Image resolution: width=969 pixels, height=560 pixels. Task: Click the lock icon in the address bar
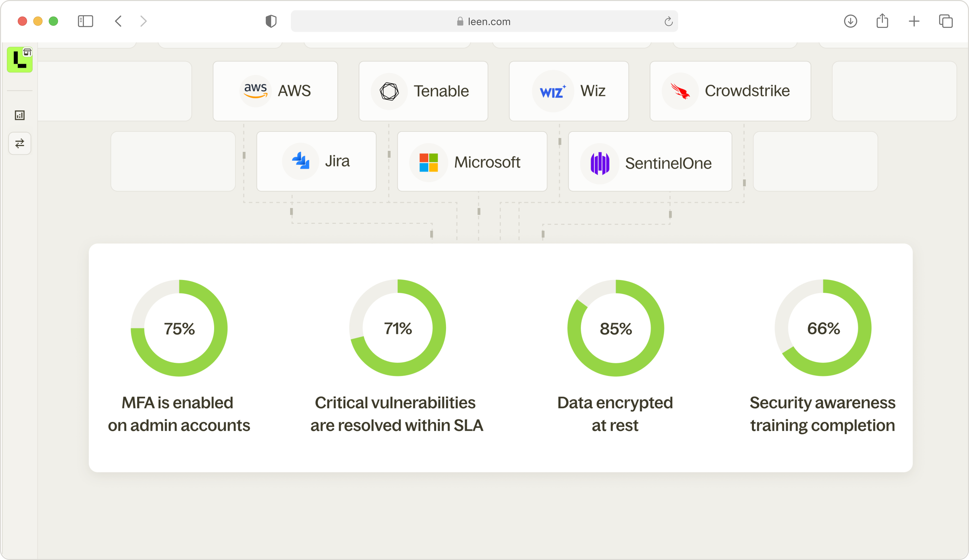coord(460,21)
